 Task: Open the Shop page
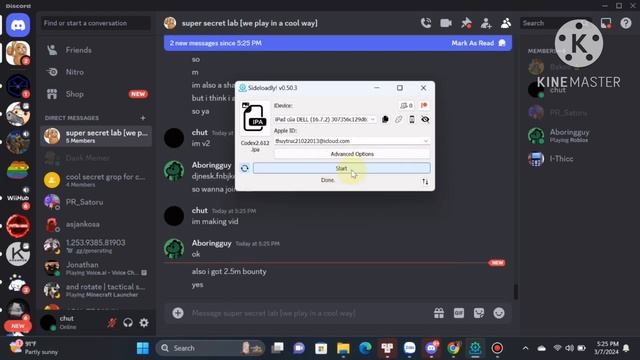(96, 94)
